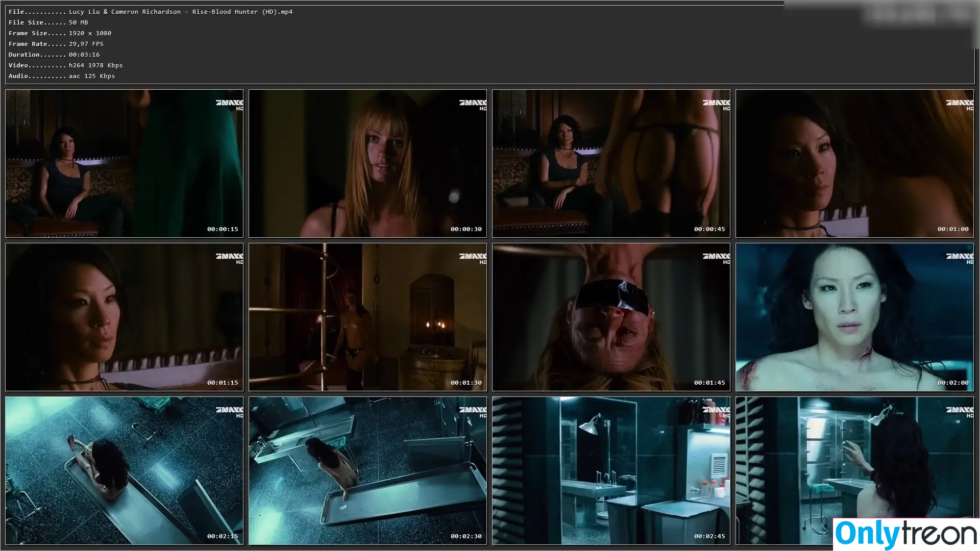Click the overhead-view frame at 00:02:15
Image resolution: width=980 pixels, height=551 pixels.
coord(125,471)
